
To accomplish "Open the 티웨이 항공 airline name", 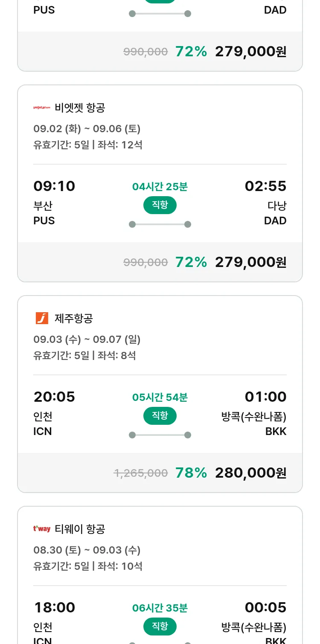I will click(80, 529).
